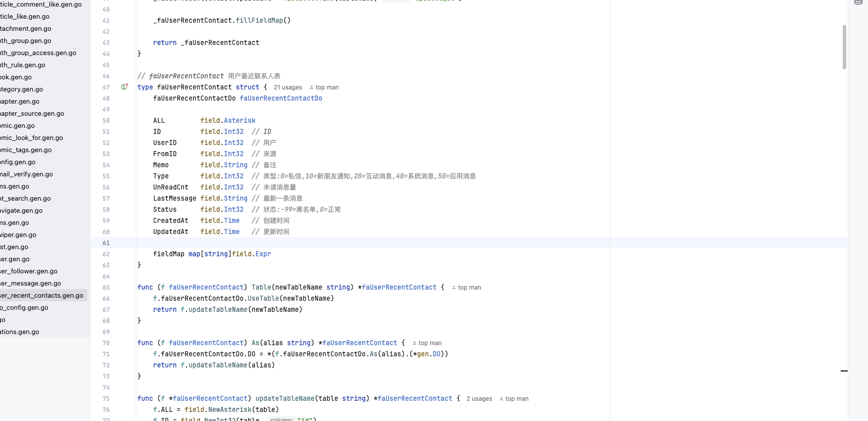Click the implements-interface gutter icon on line 47
This screenshot has width=868, height=421.
(124, 87)
